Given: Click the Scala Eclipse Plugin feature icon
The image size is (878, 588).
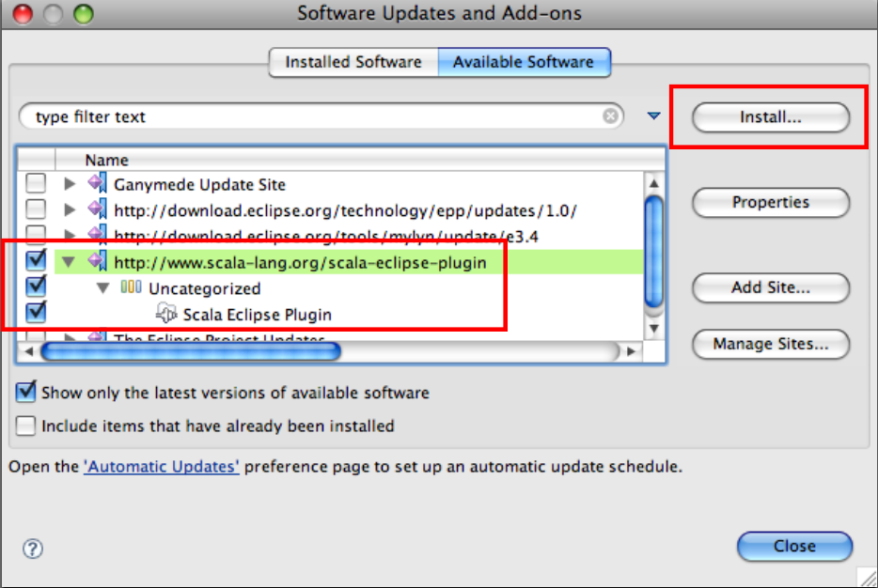Looking at the screenshot, I should coord(165,314).
